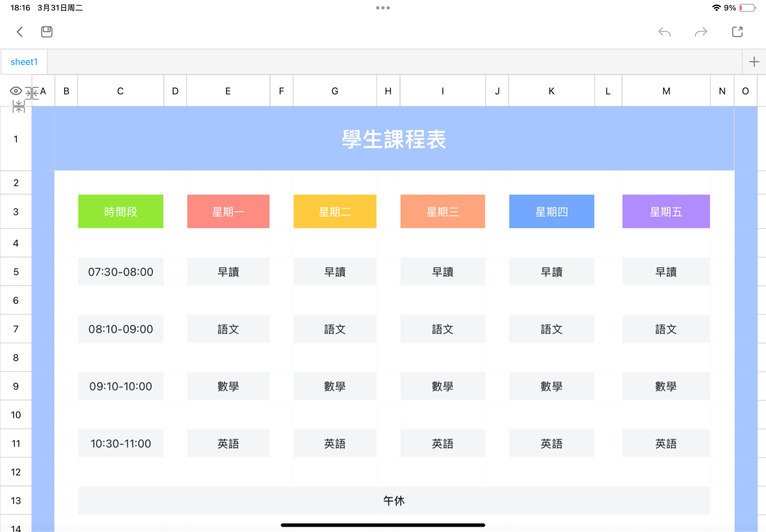Tap the collapse columns icon next to column A

32,93
